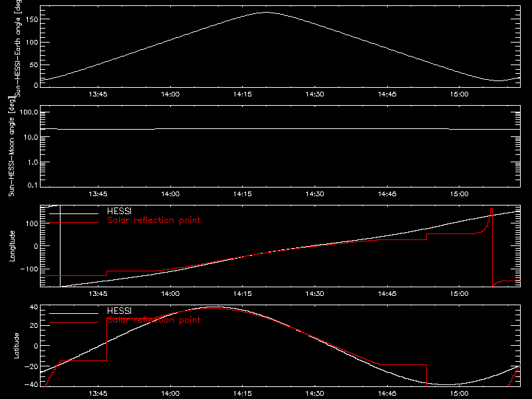
Task: Click the Sun-HESSI-Earth angle axis label
Action: pyautogui.click(x=18, y=49)
